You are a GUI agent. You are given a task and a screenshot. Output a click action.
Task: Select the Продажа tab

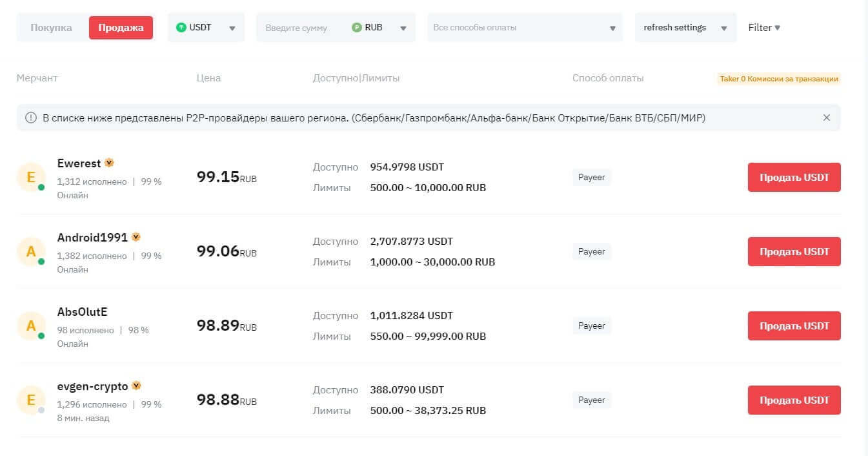[x=121, y=28]
